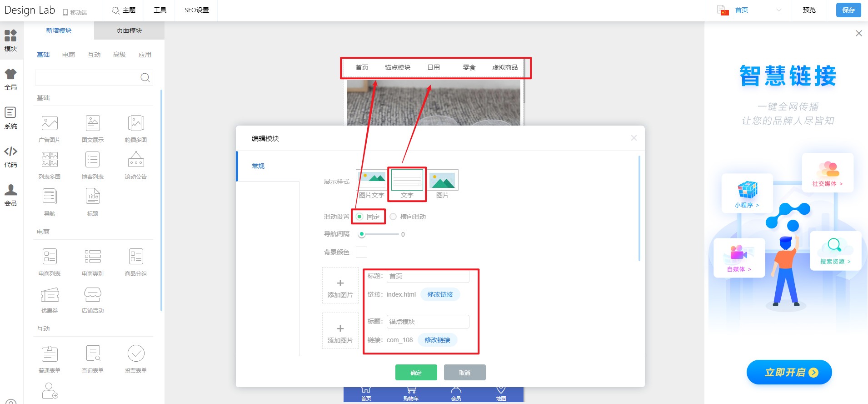
Task: Close the 智慧链接 side panel
Action: pos(858,33)
